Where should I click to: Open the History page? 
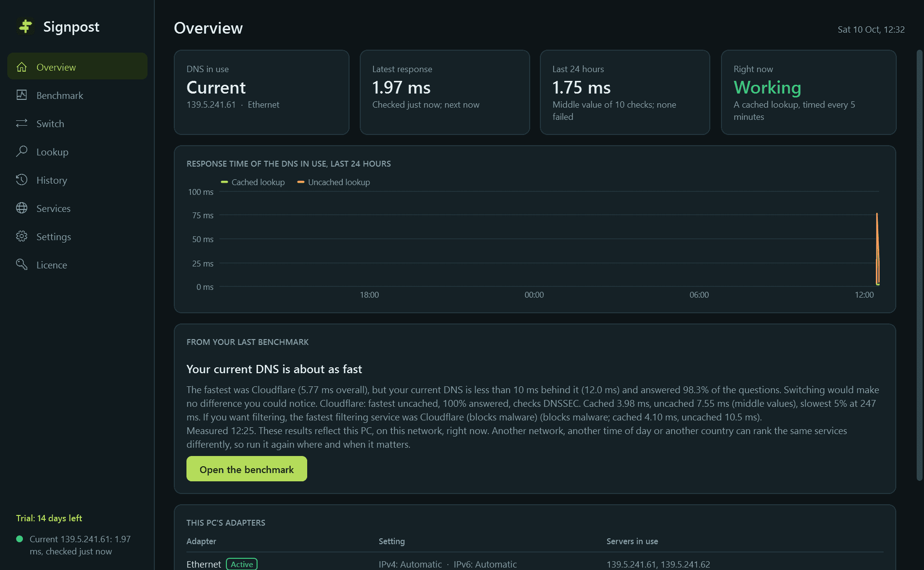[77, 180]
